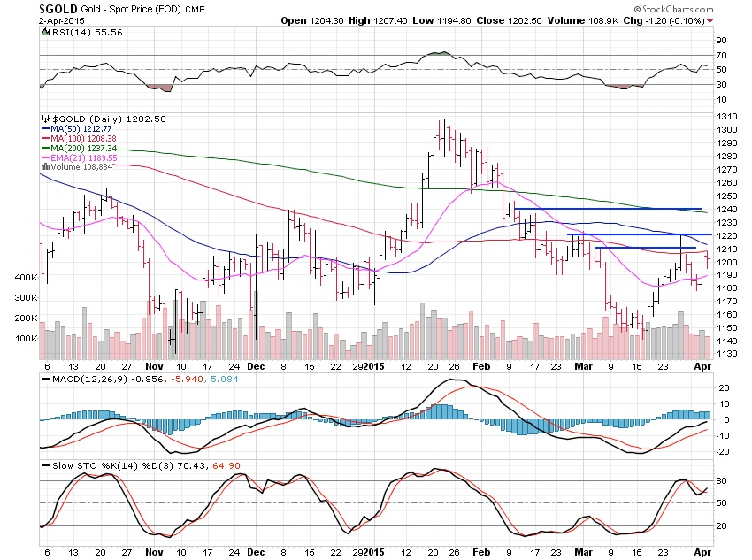
Task: Click the MA(50) blue legend swatch
Action: (x=45, y=129)
